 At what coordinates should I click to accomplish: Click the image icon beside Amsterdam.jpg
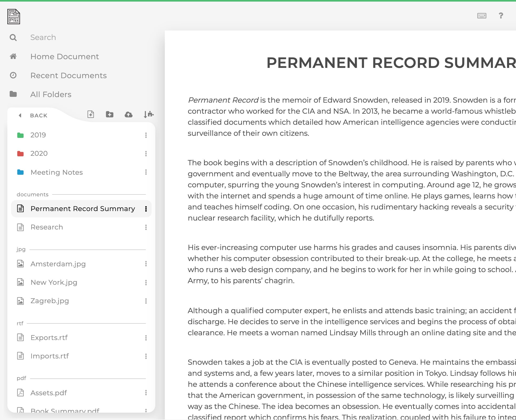tap(20, 264)
